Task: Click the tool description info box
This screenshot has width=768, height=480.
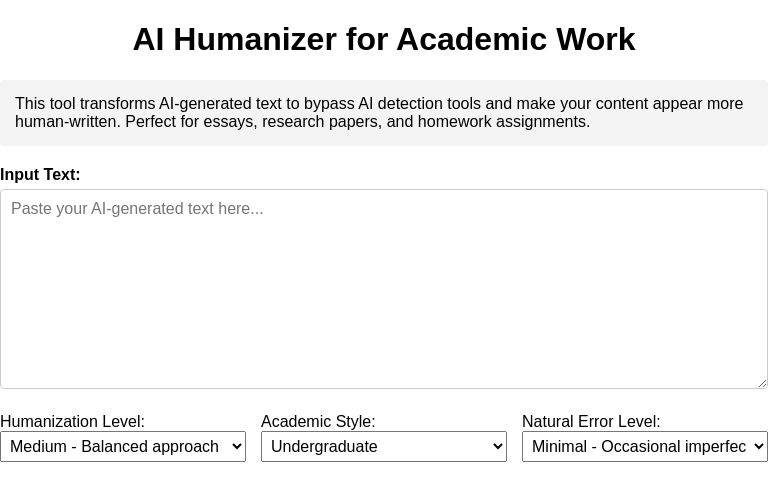Action: tap(384, 113)
